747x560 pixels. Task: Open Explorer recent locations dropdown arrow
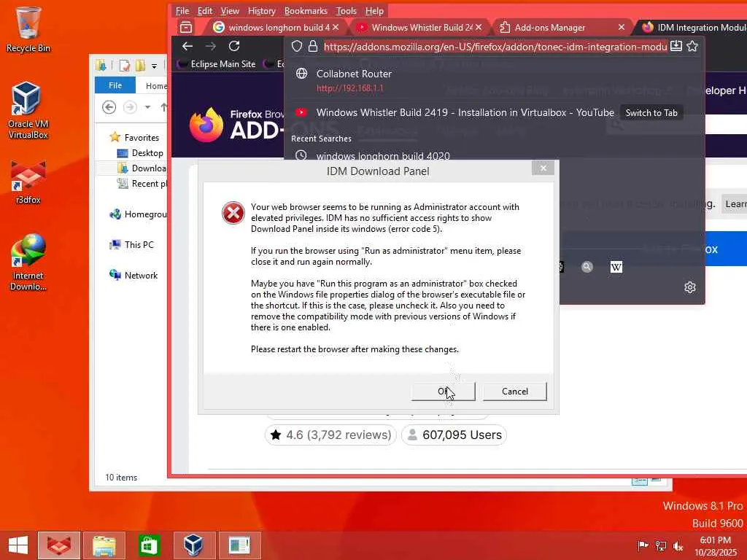point(147,107)
